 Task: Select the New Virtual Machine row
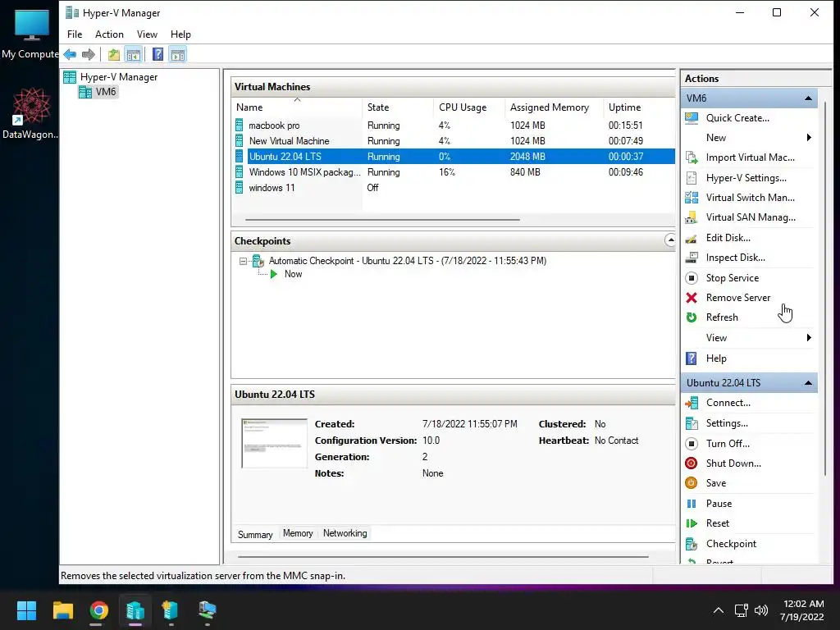[453, 141]
